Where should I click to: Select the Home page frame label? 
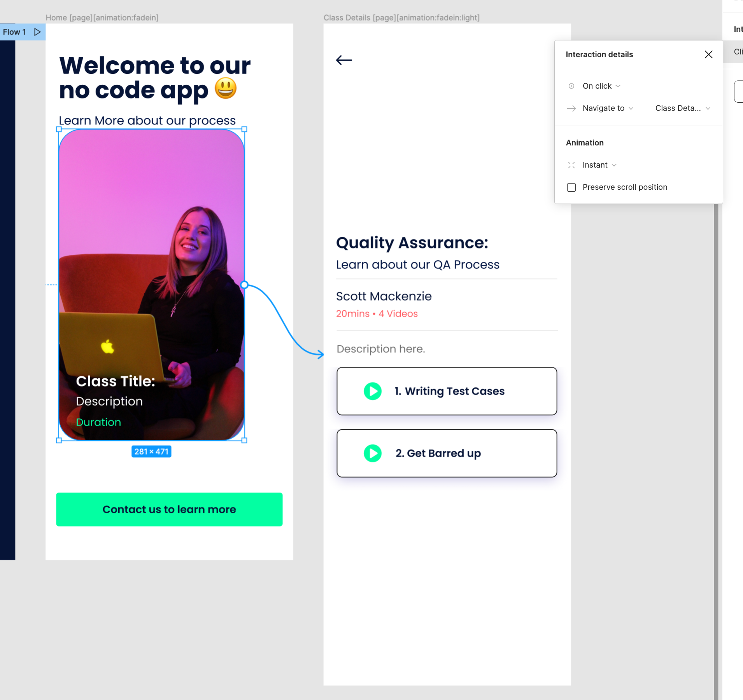coord(102,17)
